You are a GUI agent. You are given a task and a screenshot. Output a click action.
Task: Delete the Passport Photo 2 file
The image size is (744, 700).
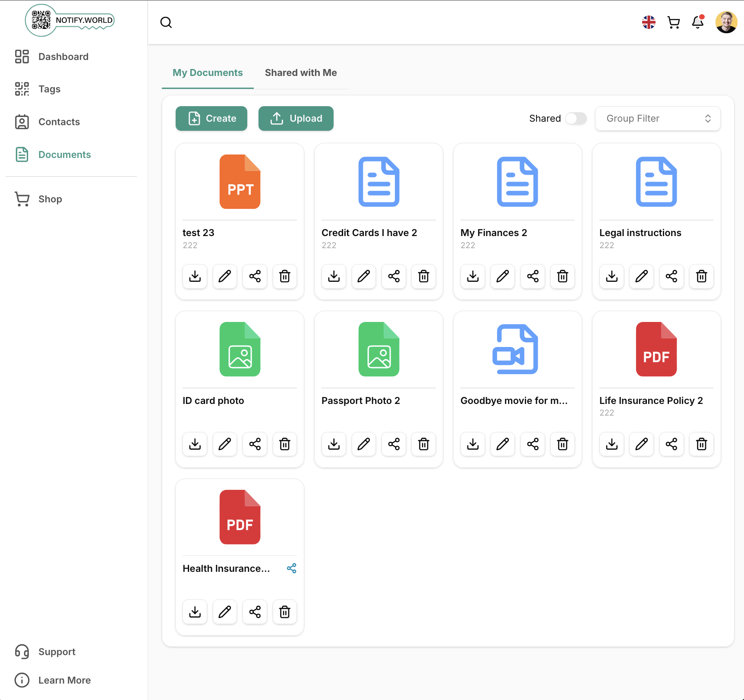click(423, 444)
